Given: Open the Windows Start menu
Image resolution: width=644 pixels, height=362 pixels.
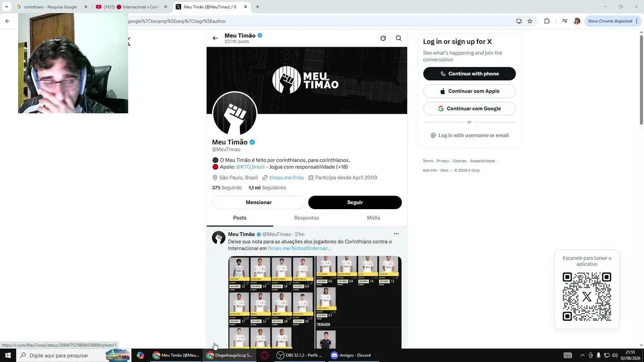Looking at the screenshot, I should tap(8, 355).
